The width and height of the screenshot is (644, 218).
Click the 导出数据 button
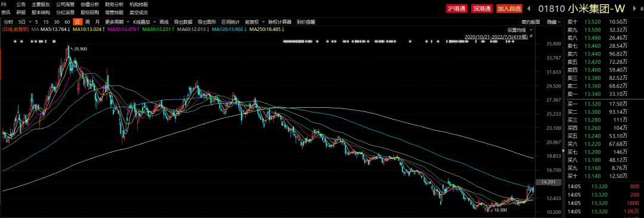pyautogui.click(x=183, y=22)
